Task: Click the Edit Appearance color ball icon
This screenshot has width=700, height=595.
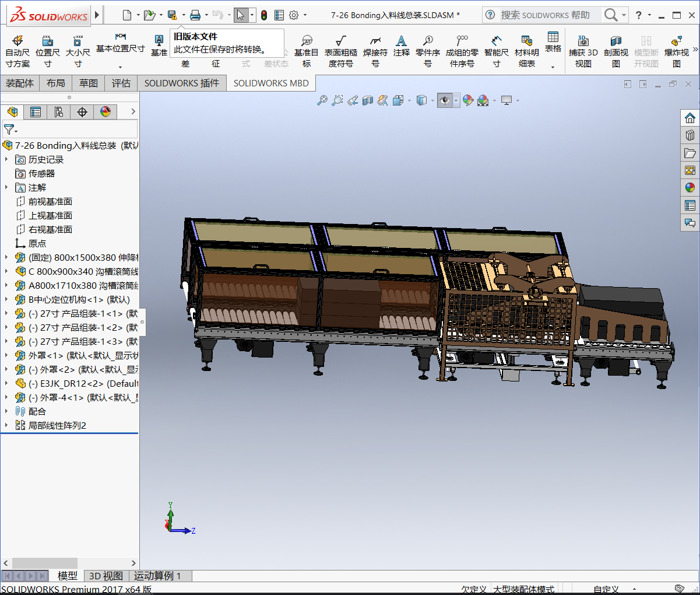Action: (x=468, y=100)
